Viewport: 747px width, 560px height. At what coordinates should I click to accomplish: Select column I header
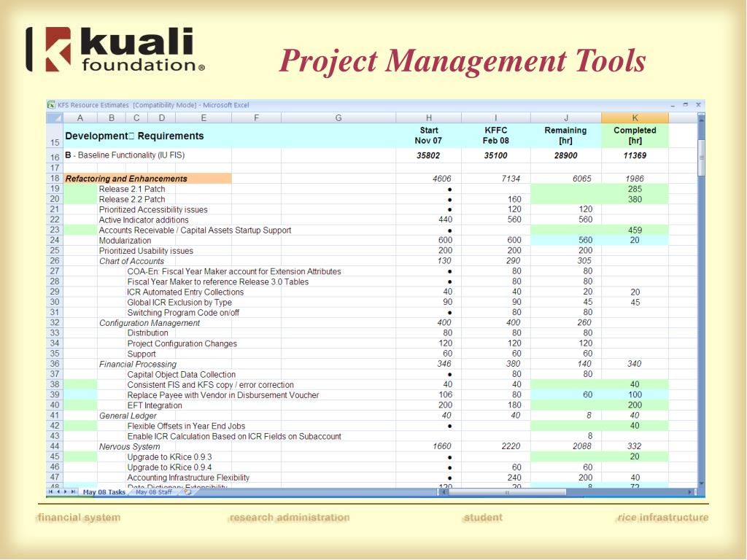click(496, 117)
